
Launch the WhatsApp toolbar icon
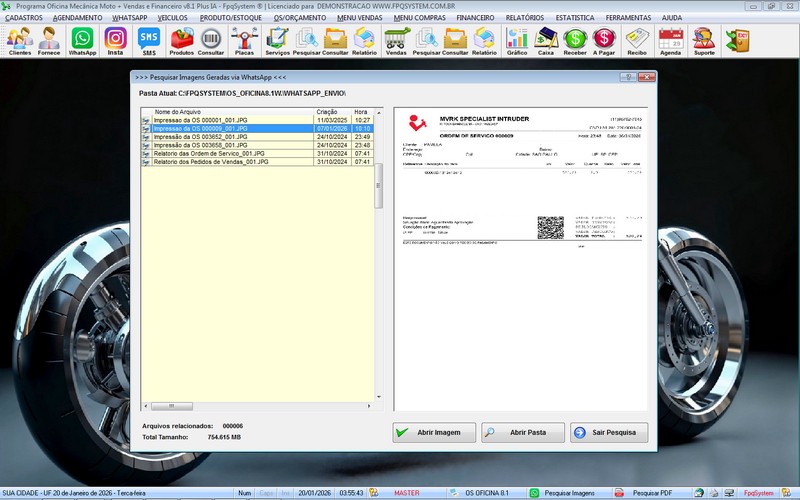[82, 41]
